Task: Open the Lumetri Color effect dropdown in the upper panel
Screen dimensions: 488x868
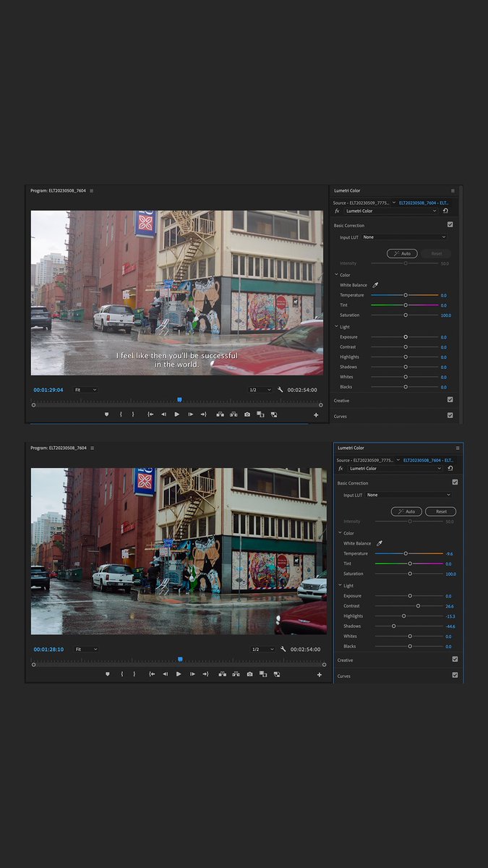Action: point(391,211)
